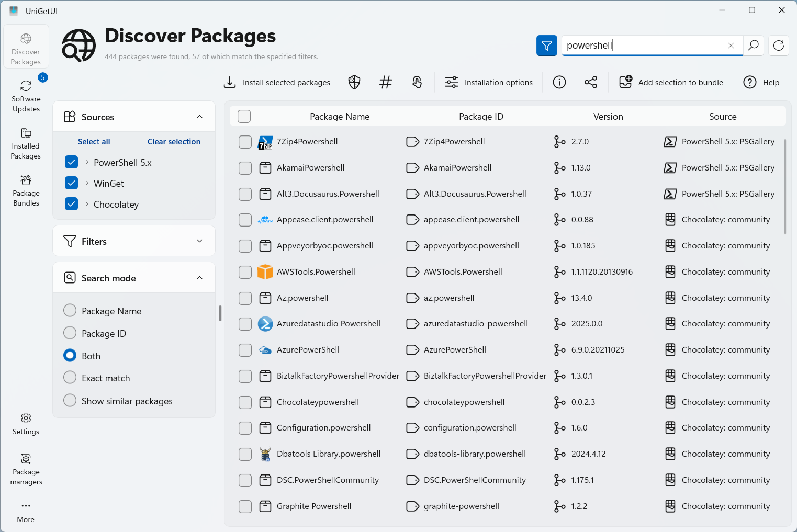Click the interactive installation hand icon
Image resolution: width=797 pixels, height=532 pixels.
(x=417, y=82)
